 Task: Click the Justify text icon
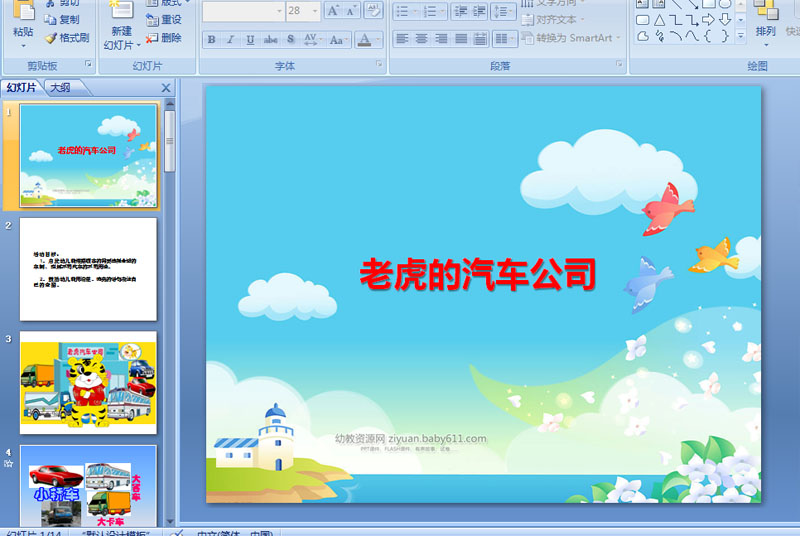tap(461, 39)
